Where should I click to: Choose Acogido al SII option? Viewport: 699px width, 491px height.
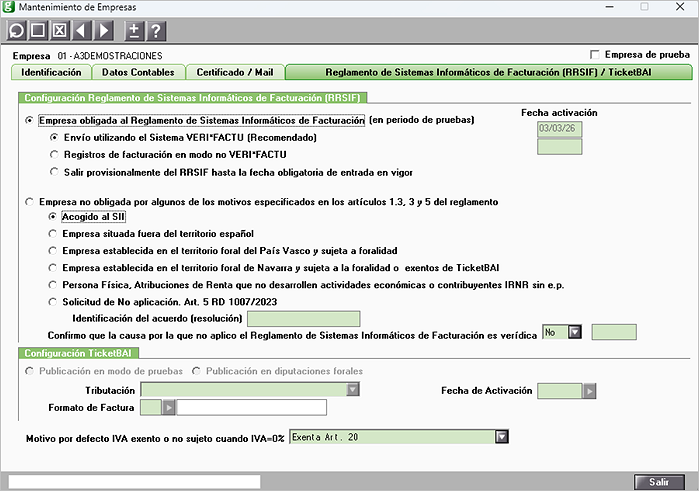[x=53, y=217]
